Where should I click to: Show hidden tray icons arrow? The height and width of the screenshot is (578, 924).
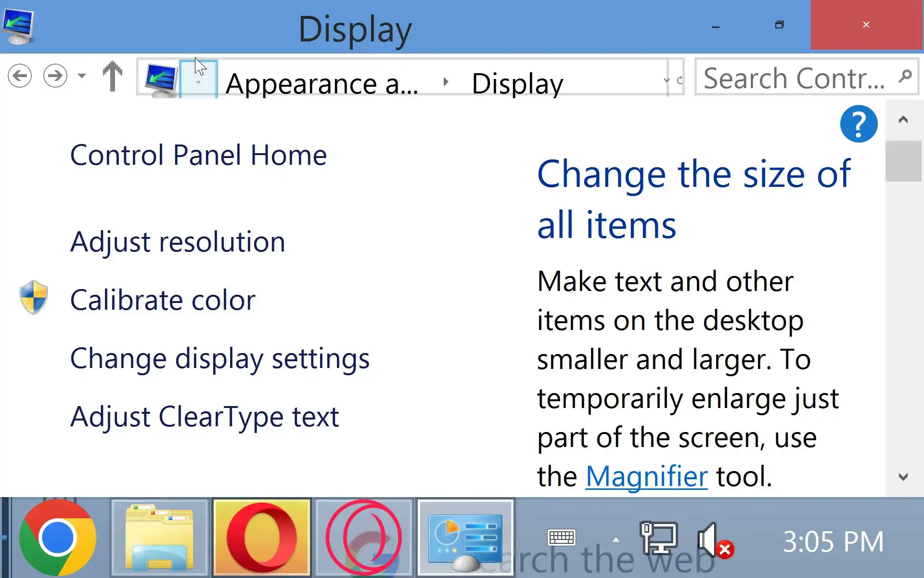(616, 540)
